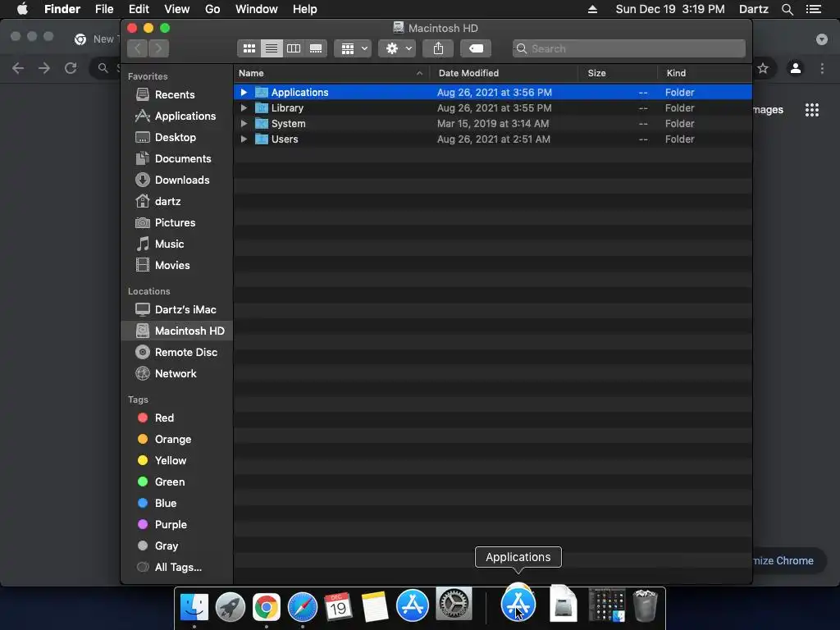Filter by the Red tag
Image resolution: width=840 pixels, height=630 pixels.
[x=177, y=418]
